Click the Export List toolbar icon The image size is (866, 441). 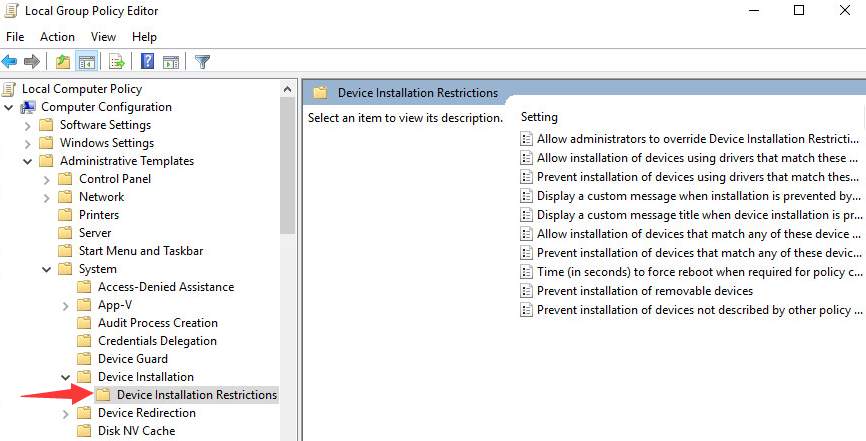117,61
